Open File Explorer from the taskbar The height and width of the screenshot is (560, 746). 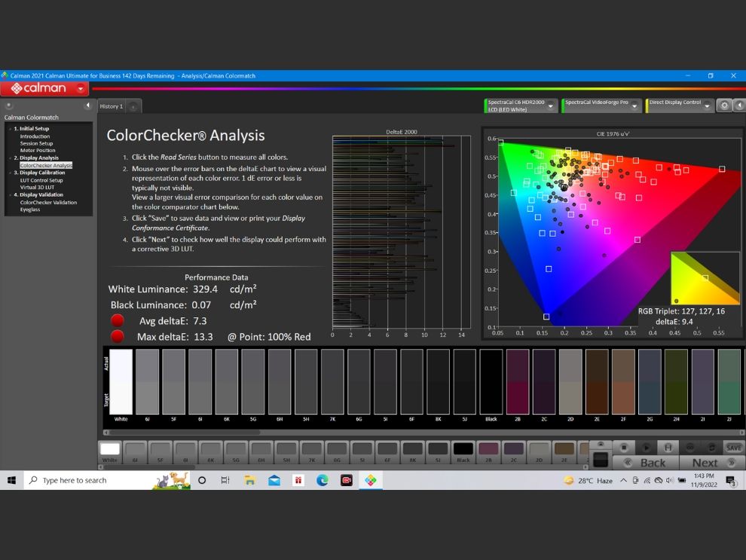pos(249,481)
